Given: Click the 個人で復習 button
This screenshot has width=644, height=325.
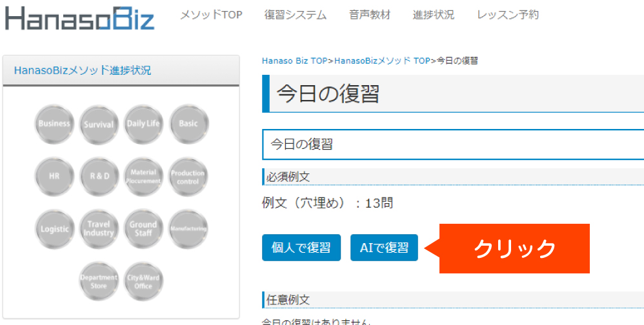Looking at the screenshot, I should coord(301,248).
